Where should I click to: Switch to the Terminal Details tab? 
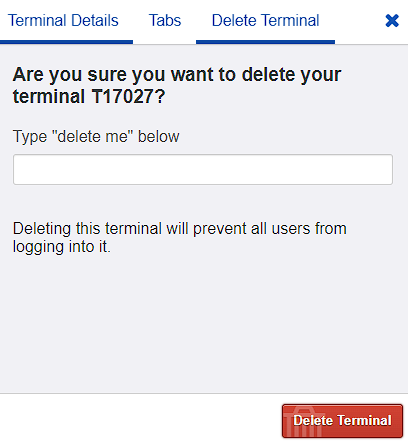pos(63,20)
